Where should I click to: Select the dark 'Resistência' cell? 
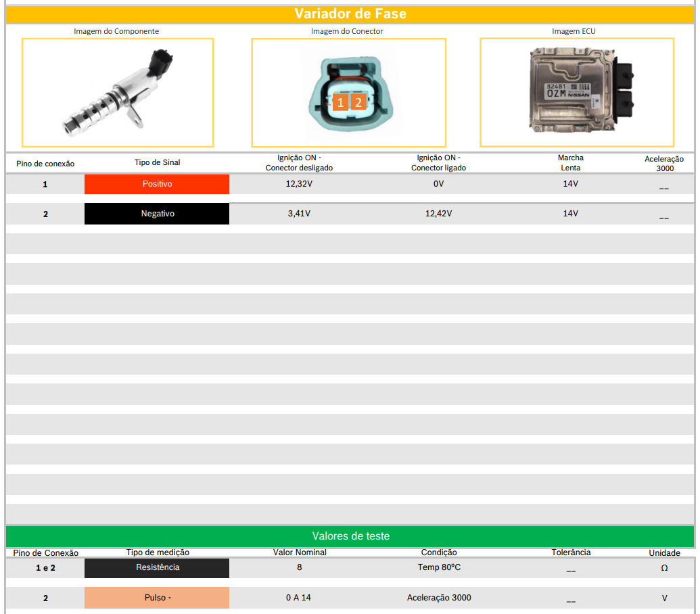157,568
